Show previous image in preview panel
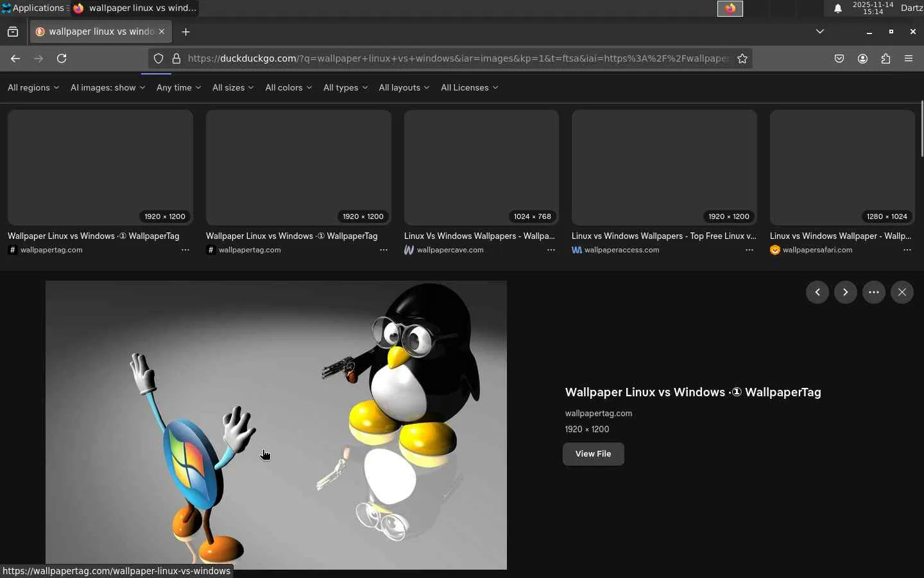924x578 pixels. point(817,292)
